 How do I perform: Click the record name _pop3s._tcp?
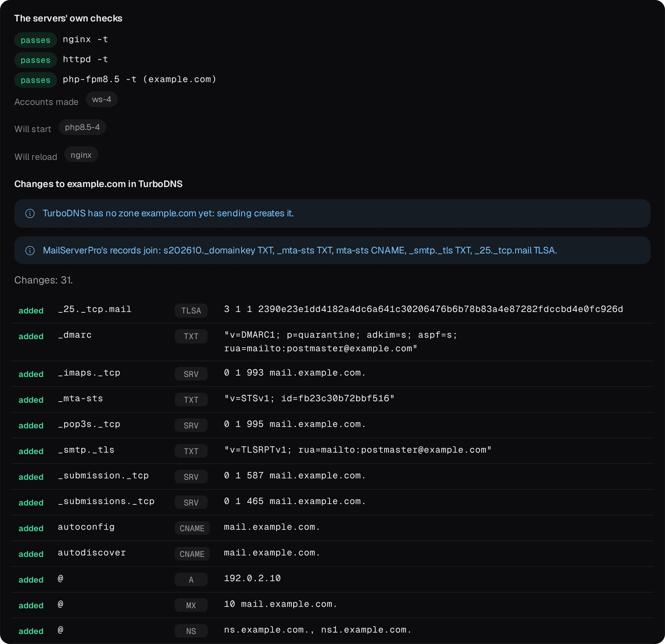point(89,424)
